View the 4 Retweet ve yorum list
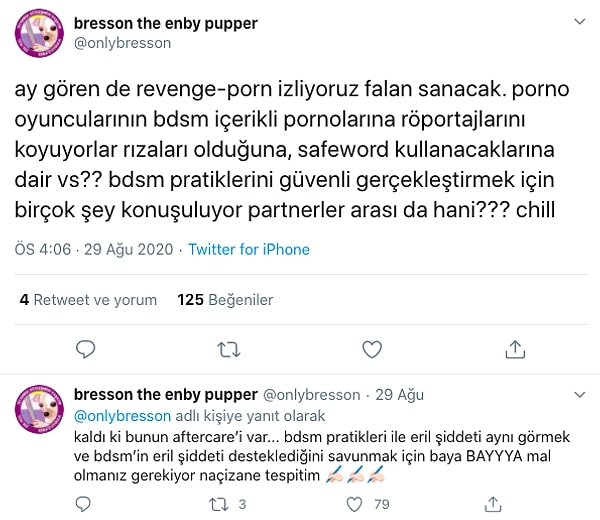 coord(89,299)
